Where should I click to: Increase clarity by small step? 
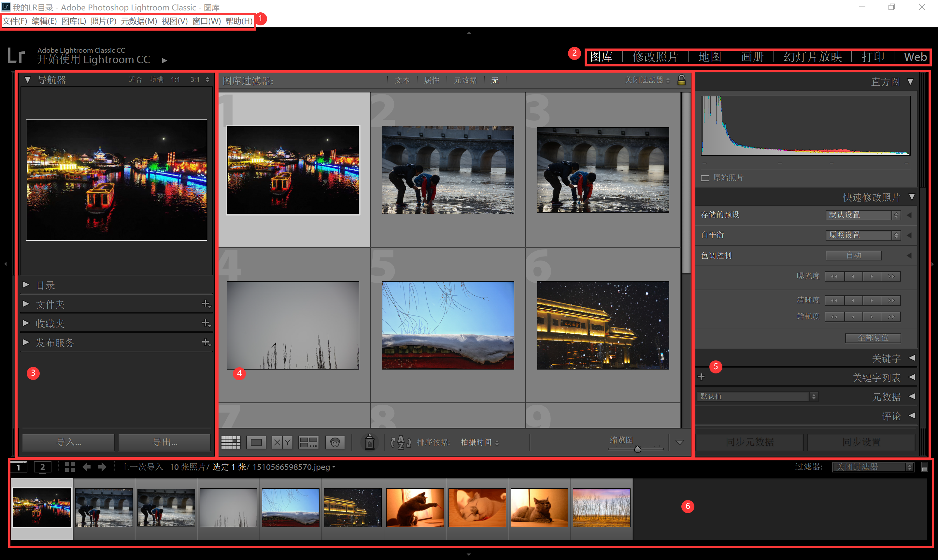[872, 301]
